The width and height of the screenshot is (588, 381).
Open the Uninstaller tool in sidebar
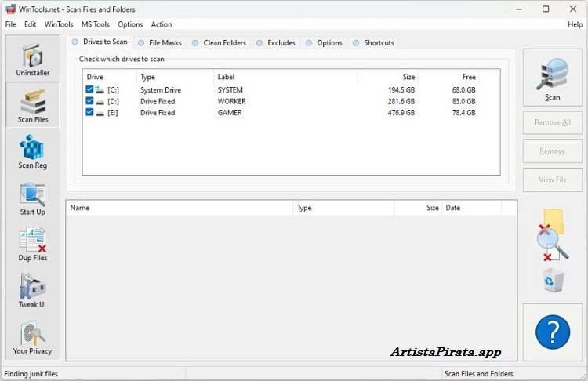click(x=33, y=59)
